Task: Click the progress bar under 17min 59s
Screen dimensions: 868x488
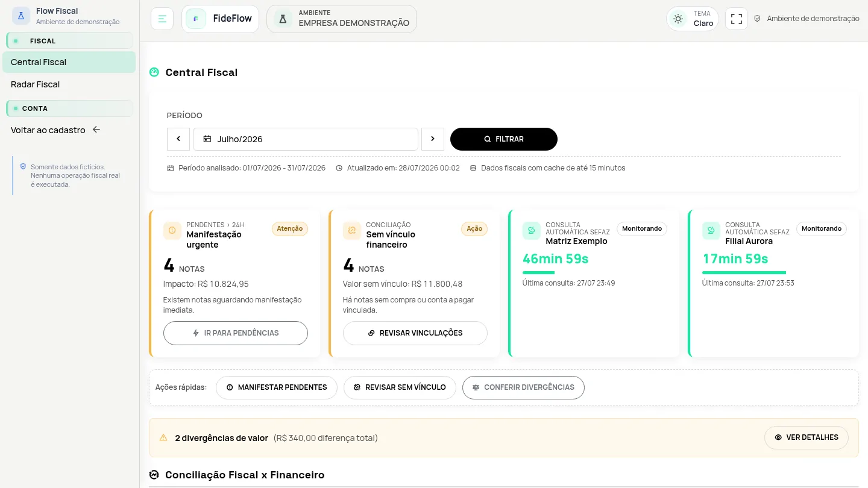Action: (x=744, y=273)
